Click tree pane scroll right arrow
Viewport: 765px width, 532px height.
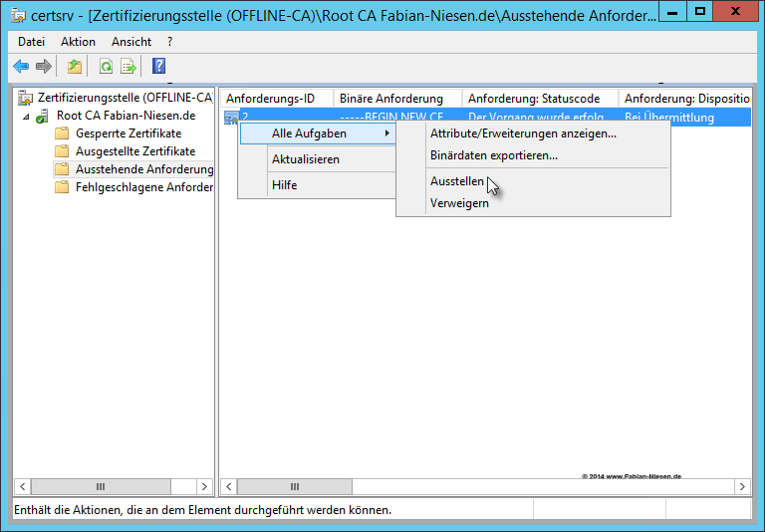coord(204,486)
